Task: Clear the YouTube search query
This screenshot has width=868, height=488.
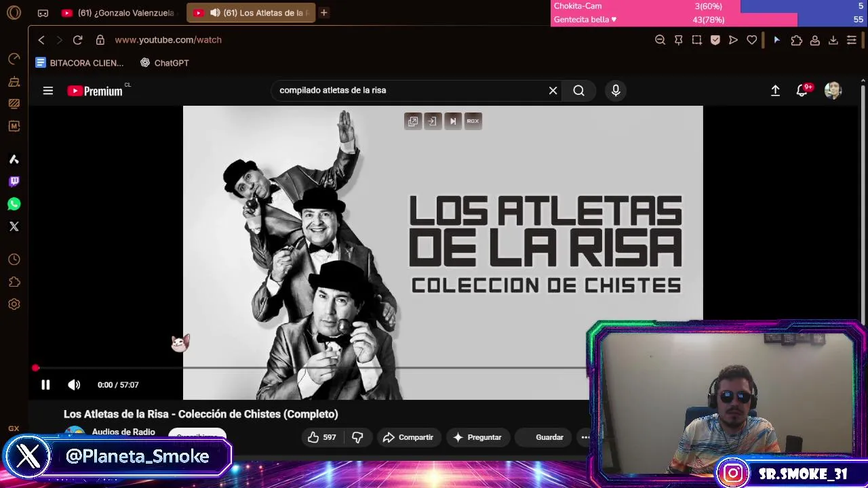Action: pyautogui.click(x=553, y=90)
